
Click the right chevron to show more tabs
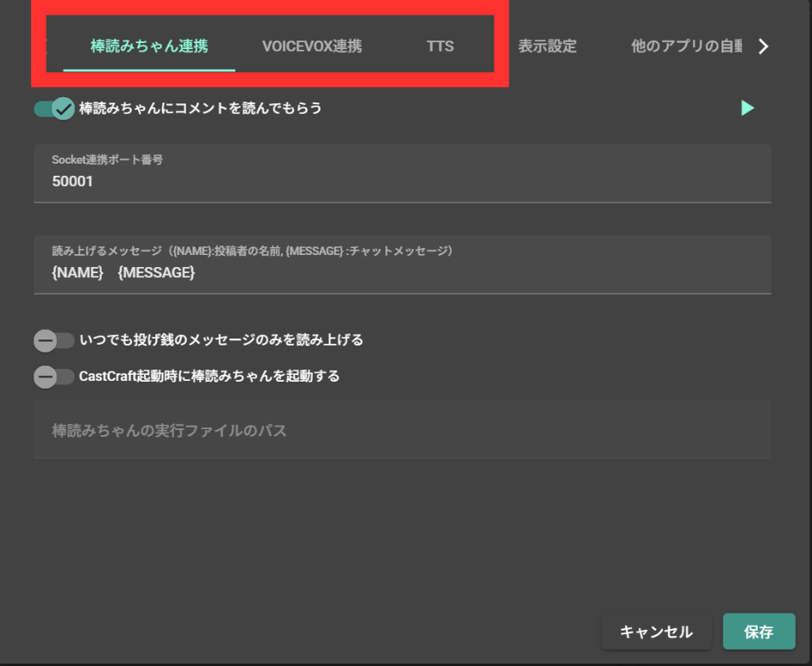point(764,47)
